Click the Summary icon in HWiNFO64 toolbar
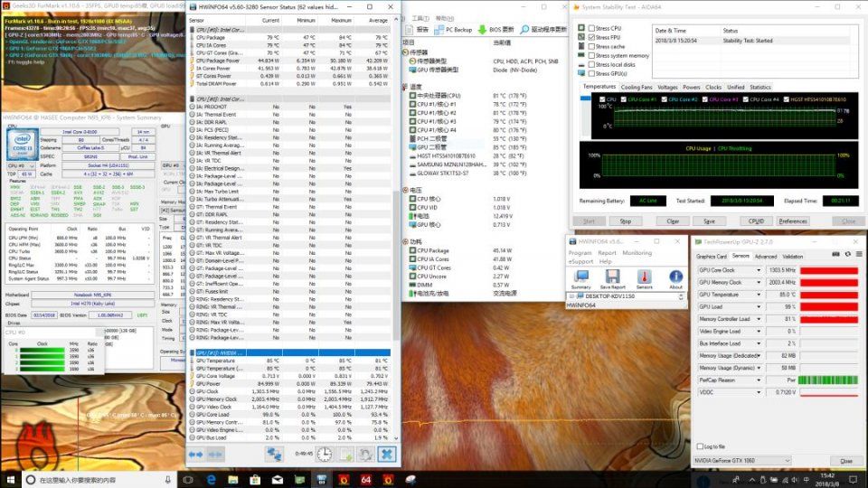This screenshot has height=488, width=868. (x=581, y=277)
